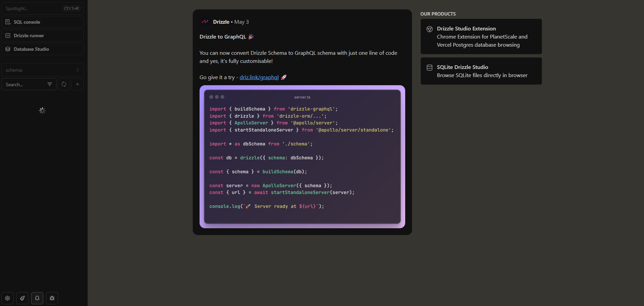This screenshot has height=306, width=644.
Task: Click the database icon on SQLite Drizzle Studio
Action: 430,68
